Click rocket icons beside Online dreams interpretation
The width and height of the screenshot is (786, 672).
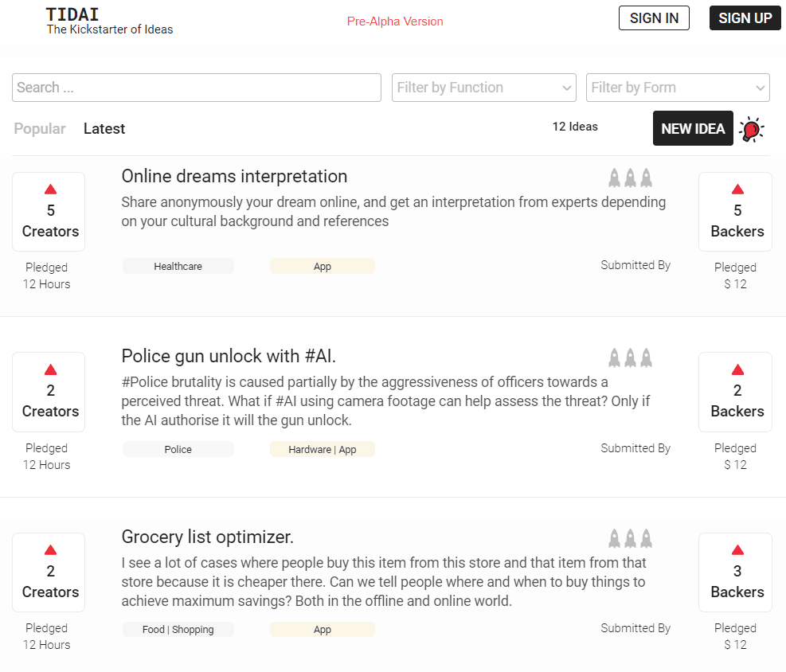click(630, 178)
